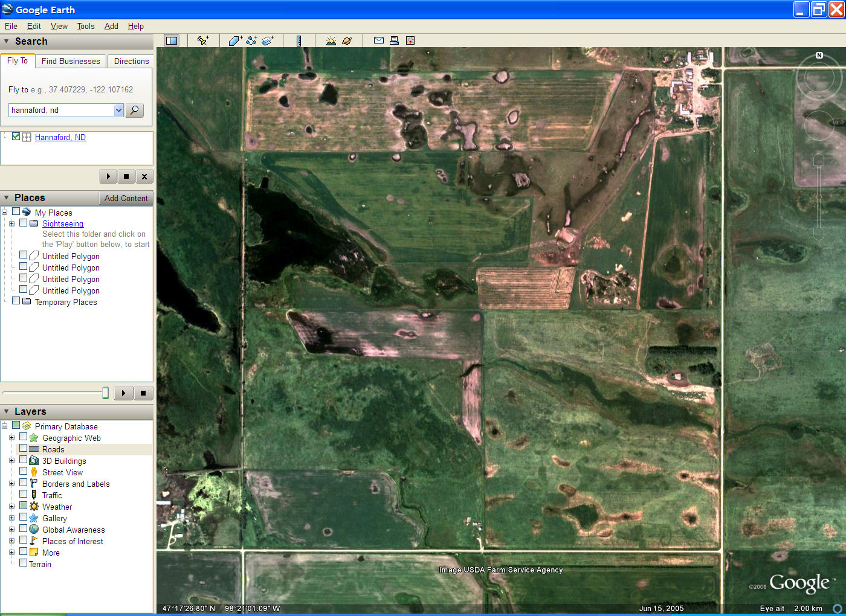
Task: Open the Fly To history dropdown
Action: tap(118, 110)
